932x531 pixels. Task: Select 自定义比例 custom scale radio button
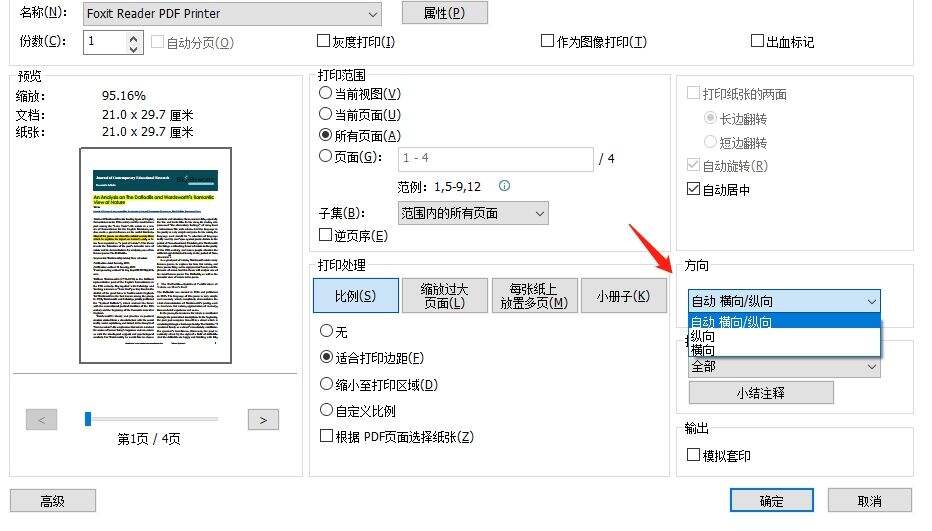coord(326,410)
